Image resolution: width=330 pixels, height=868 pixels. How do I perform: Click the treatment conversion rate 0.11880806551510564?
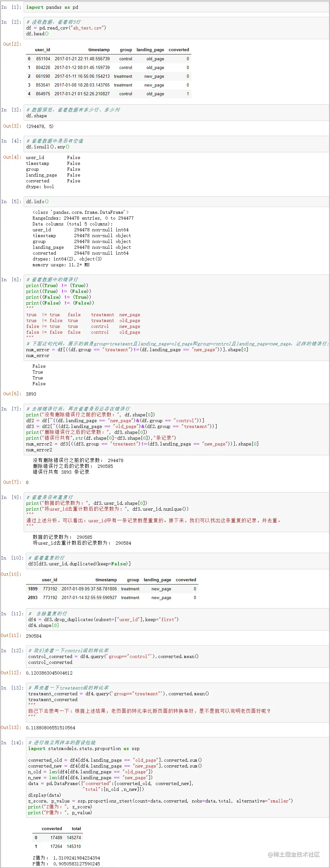pos(51,727)
